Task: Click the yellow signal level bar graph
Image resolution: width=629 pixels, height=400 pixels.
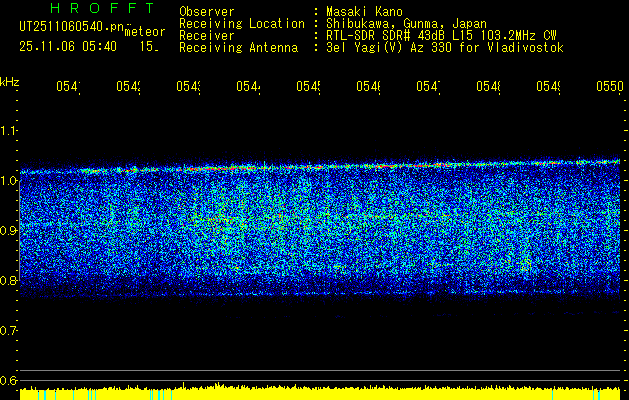Action: (320, 393)
